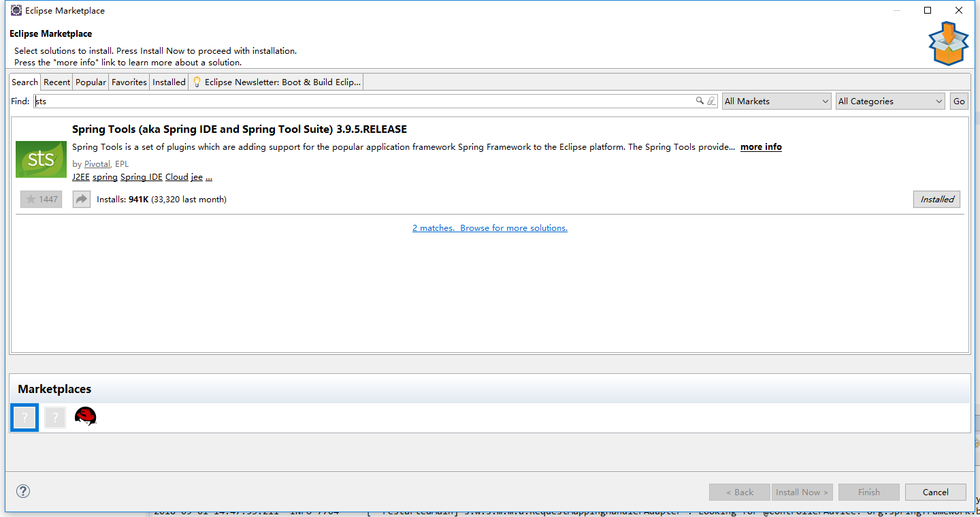Click the star favorite icon showing 1447
Image resolution: width=980 pixels, height=517 pixels.
pyautogui.click(x=41, y=200)
